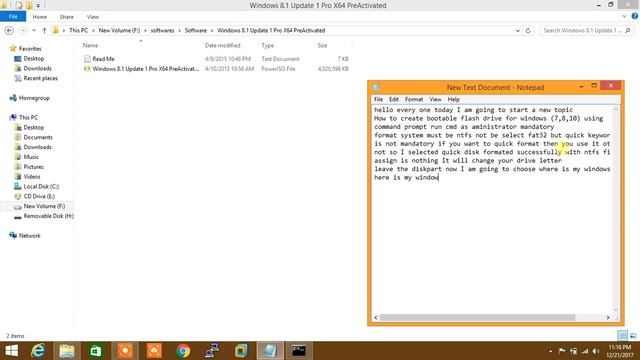Image resolution: width=640 pixels, height=360 pixels.
Task: Open Quick Access toolbar customize dropdown
Action: 38,5
